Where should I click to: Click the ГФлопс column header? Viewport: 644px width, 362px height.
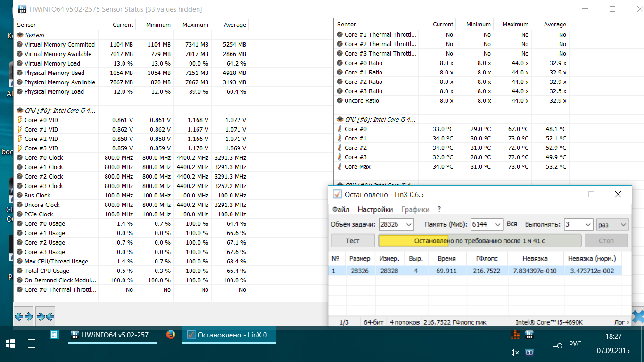(487, 259)
